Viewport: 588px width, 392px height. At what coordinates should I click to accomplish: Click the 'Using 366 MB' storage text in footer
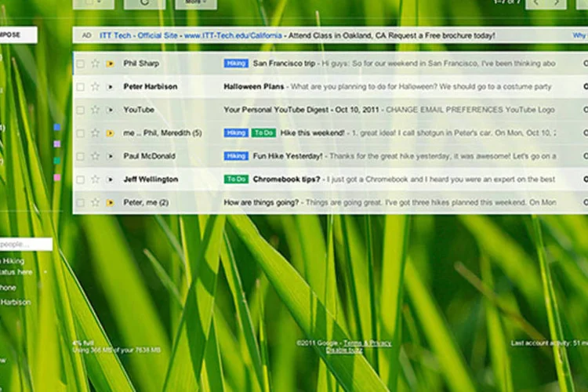[x=116, y=350]
